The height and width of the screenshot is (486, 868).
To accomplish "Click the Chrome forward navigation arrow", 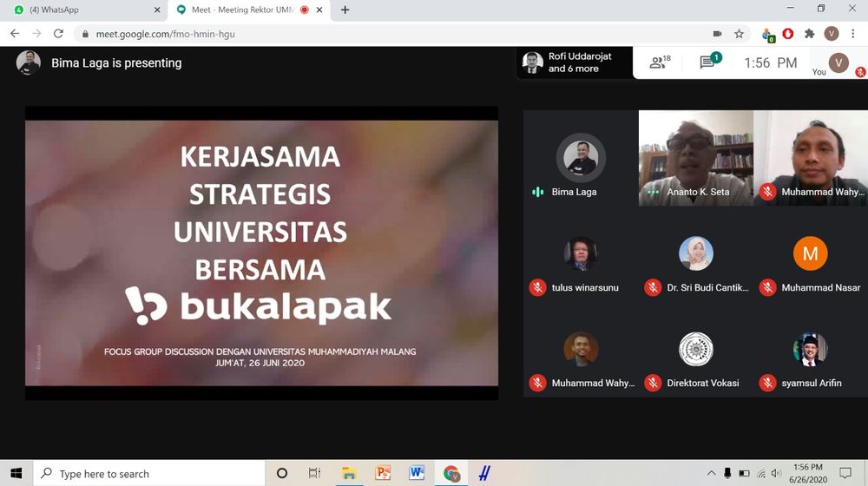I will coord(36,34).
